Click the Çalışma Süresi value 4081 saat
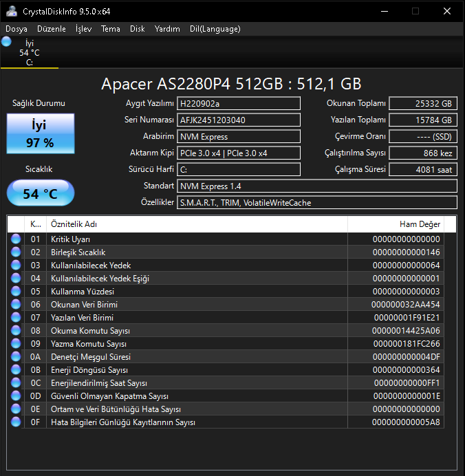This screenshot has height=476, width=465. coord(423,169)
